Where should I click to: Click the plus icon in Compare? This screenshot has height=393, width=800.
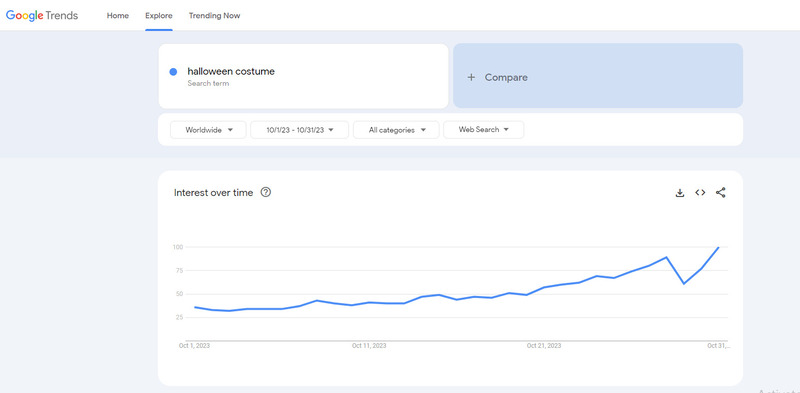tap(471, 78)
